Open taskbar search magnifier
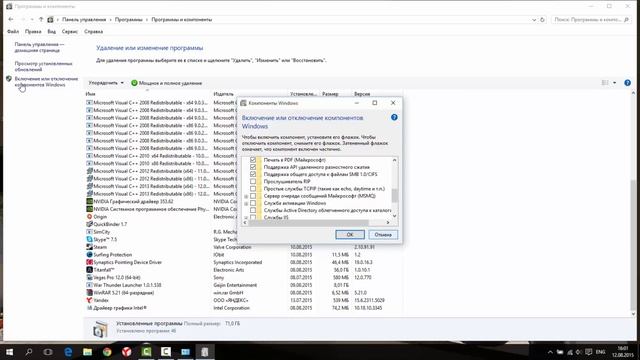Image resolution: width=640 pixels, height=360 pixels. (29, 352)
